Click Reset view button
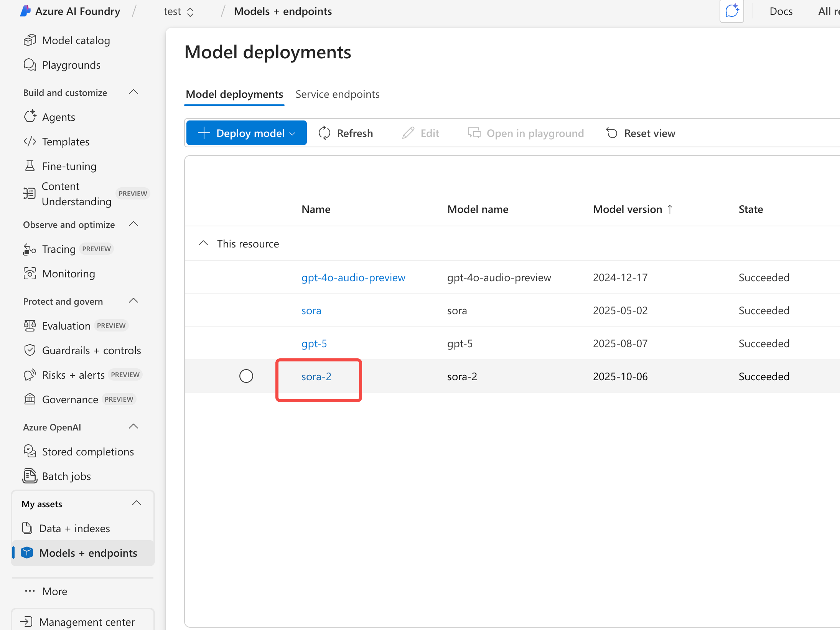 pyautogui.click(x=641, y=133)
